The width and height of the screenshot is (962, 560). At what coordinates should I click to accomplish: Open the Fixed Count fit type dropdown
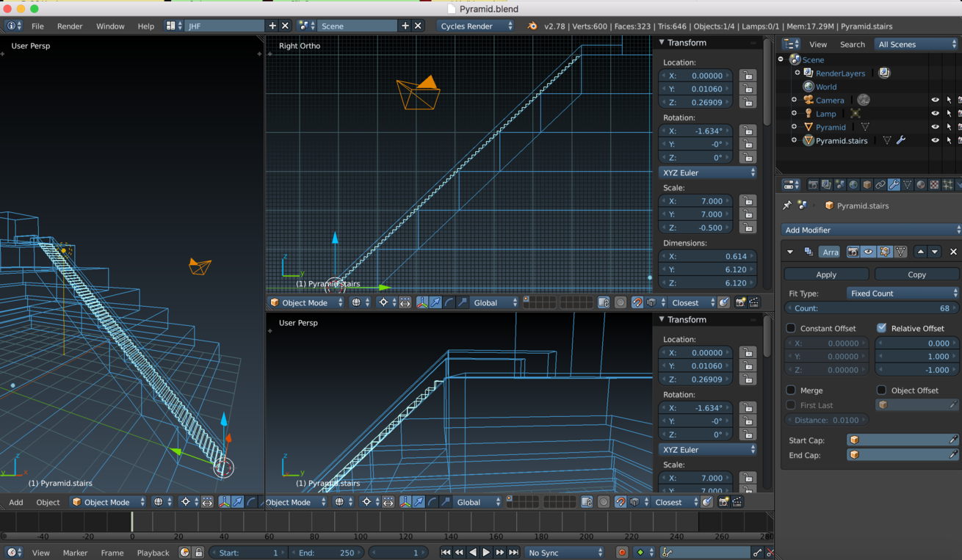tap(903, 293)
